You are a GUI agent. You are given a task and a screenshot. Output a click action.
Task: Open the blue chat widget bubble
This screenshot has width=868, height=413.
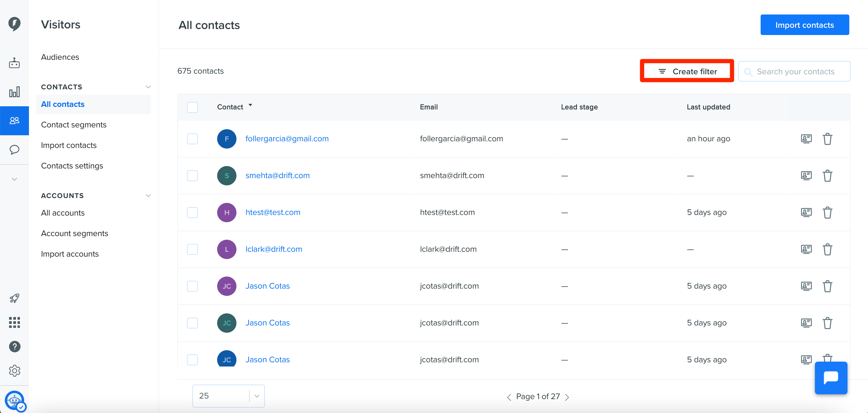tap(831, 378)
